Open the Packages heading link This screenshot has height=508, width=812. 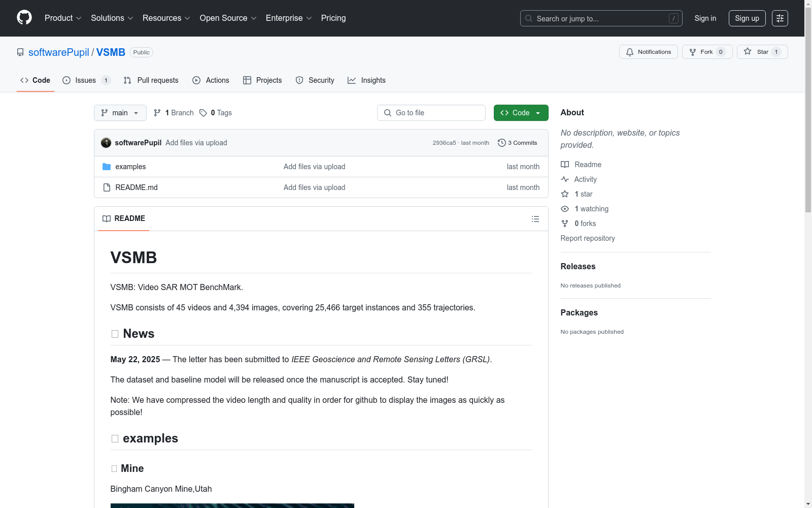(579, 312)
